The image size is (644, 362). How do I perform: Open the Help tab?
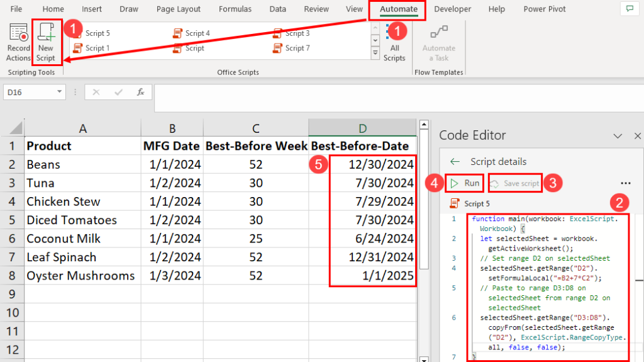(496, 9)
